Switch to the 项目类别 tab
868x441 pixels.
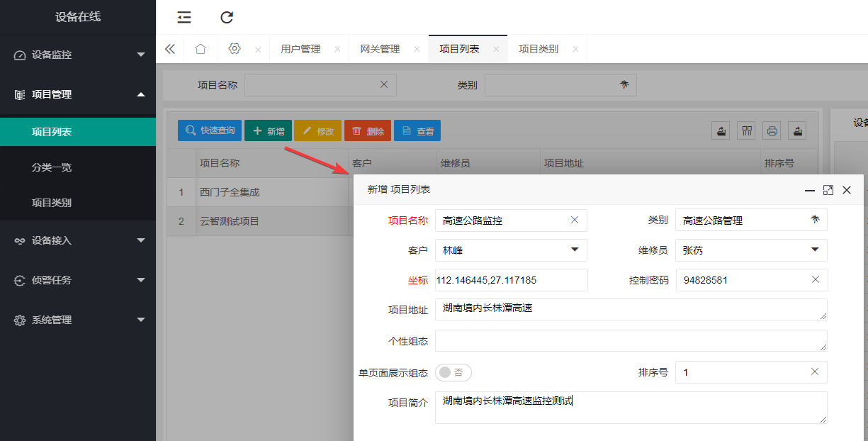coord(539,49)
